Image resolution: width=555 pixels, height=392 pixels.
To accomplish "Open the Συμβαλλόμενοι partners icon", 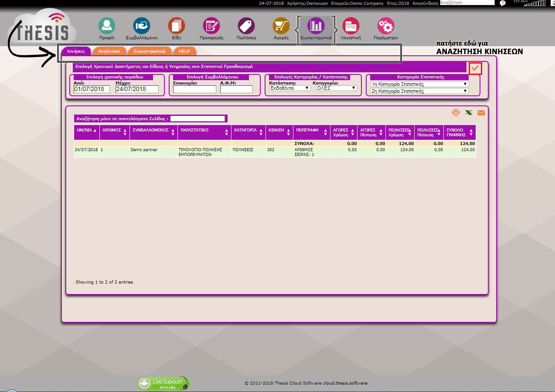I will pos(141,26).
